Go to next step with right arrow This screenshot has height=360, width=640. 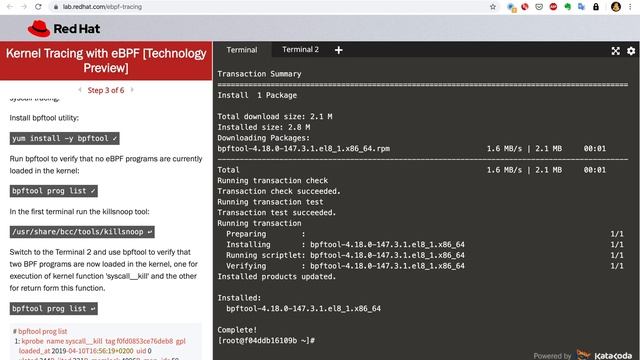click(132, 90)
